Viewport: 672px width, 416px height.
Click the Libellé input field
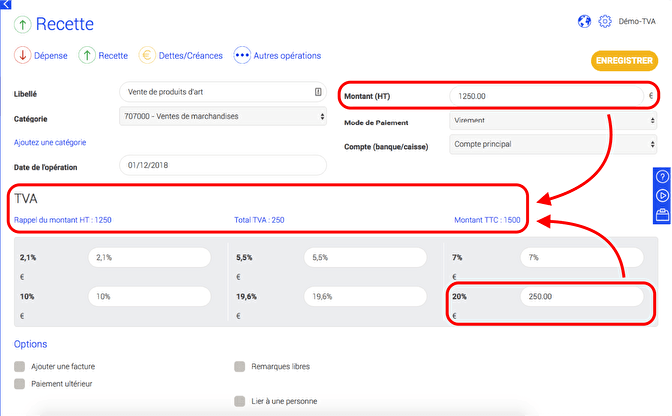pyautogui.click(x=223, y=92)
